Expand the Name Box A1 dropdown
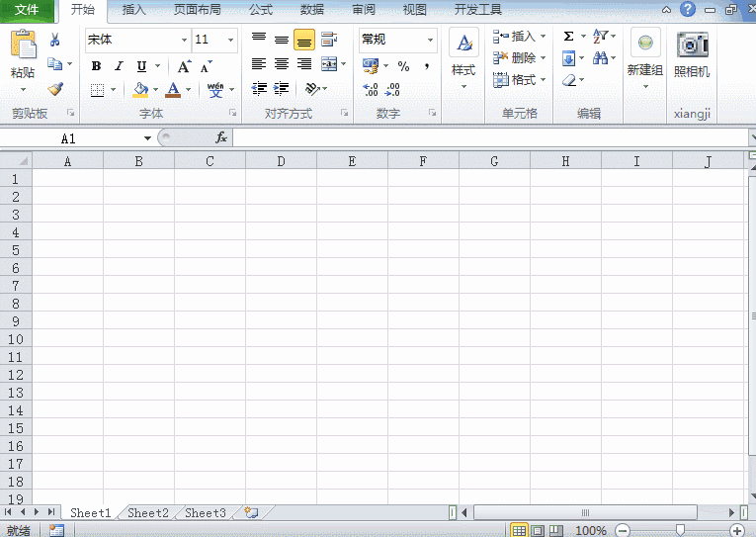Screen dimensions: 756x537 tap(147, 138)
